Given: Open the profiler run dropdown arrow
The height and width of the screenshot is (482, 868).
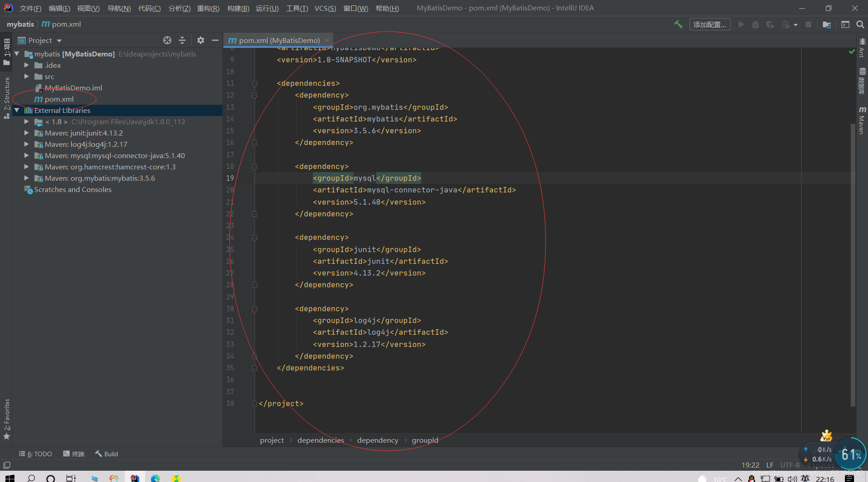Looking at the screenshot, I should (x=796, y=25).
